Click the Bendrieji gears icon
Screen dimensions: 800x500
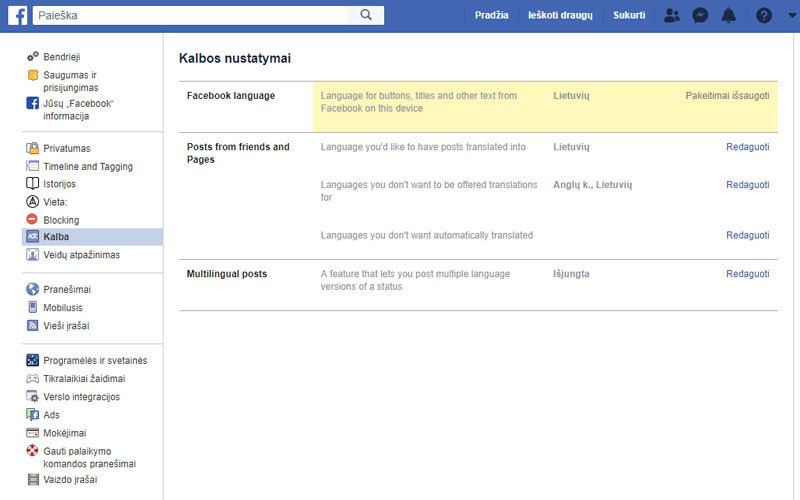(x=33, y=56)
